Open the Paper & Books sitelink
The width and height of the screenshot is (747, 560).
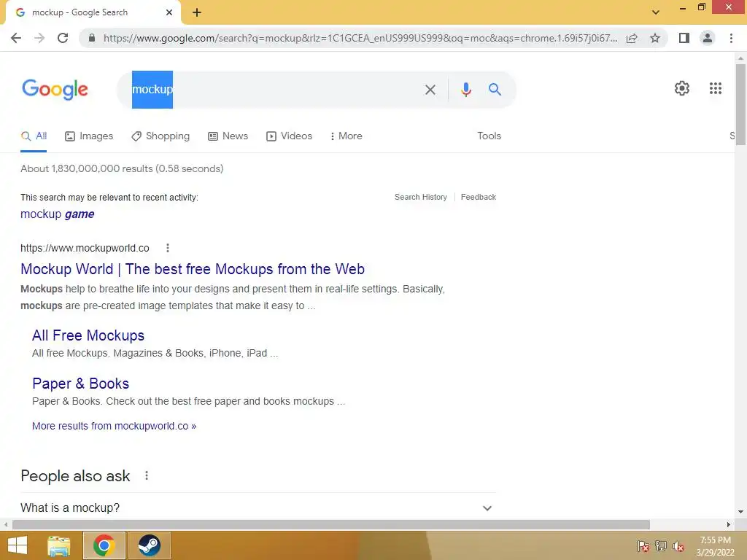[80, 384]
